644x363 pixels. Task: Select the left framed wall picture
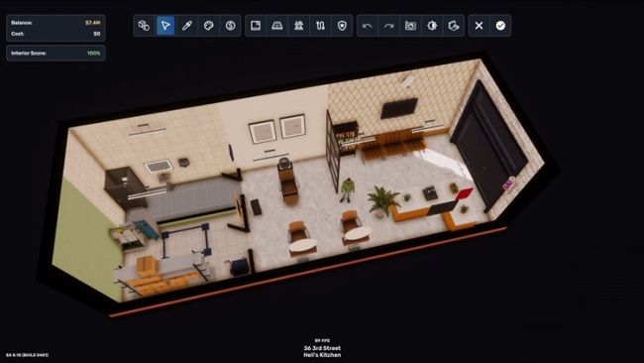point(262,132)
